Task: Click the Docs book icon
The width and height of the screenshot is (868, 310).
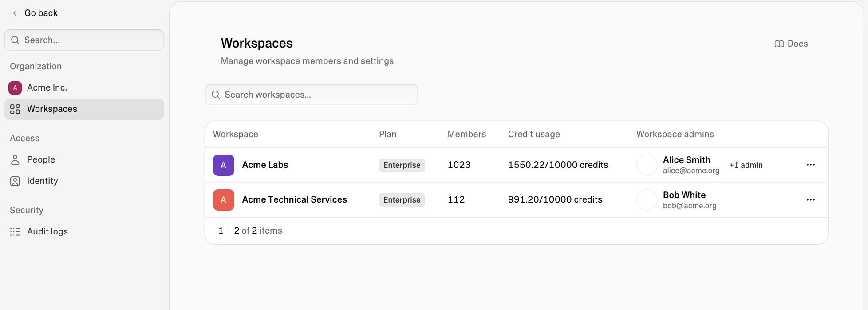Action: tap(779, 44)
